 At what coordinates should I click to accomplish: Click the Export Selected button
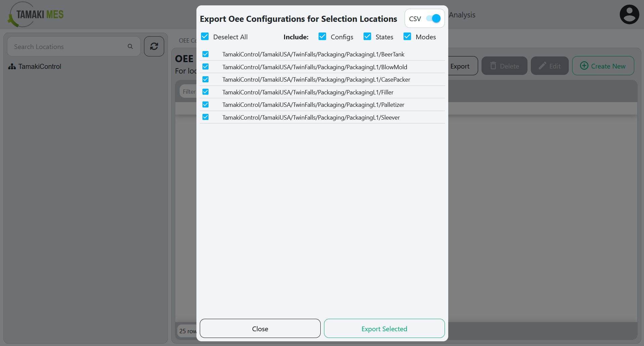click(x=384, y=329)
